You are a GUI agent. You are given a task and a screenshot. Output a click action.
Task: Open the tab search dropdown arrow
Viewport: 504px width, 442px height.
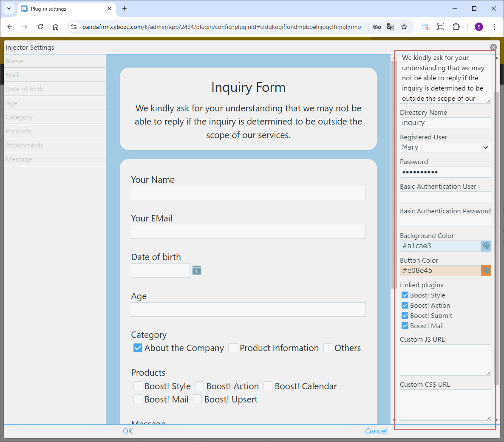pyautogui.click(x=9, y=8)
